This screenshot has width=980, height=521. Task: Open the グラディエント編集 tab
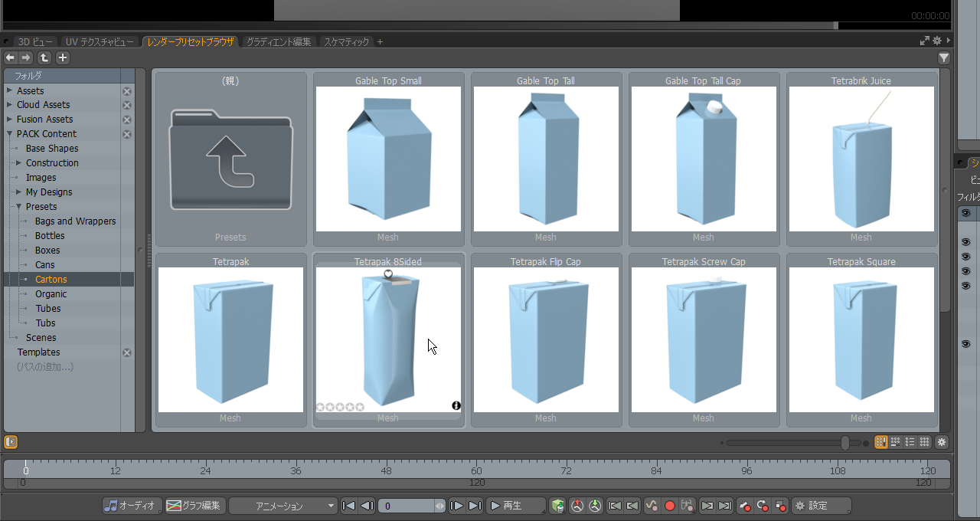pyautogui.click(x=279, y=42)
